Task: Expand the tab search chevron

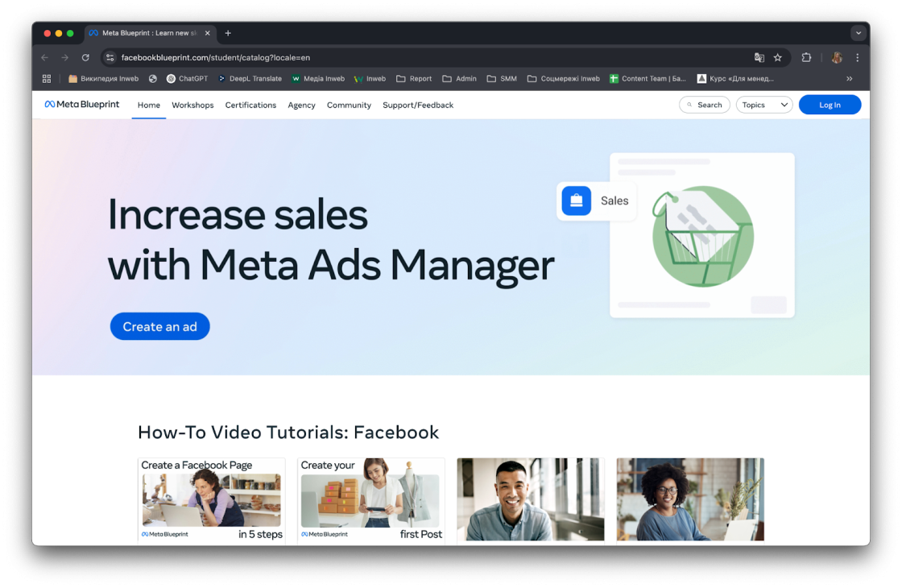Action: click(859, 33)
